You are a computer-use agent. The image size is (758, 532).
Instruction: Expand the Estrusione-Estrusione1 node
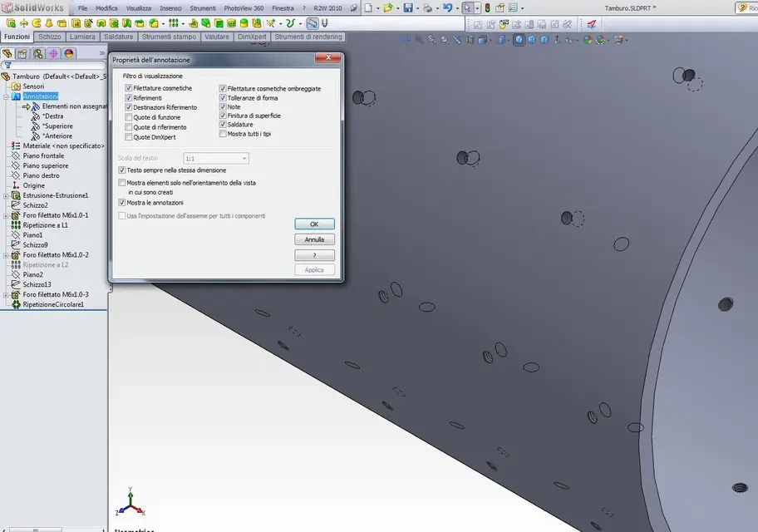tap(6, 196)
